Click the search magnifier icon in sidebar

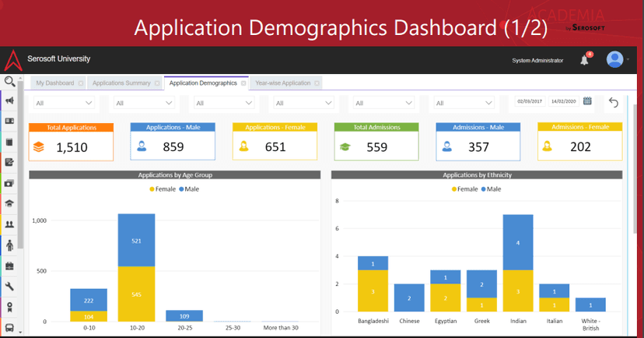pyautogui.click(x=10, y=81)
